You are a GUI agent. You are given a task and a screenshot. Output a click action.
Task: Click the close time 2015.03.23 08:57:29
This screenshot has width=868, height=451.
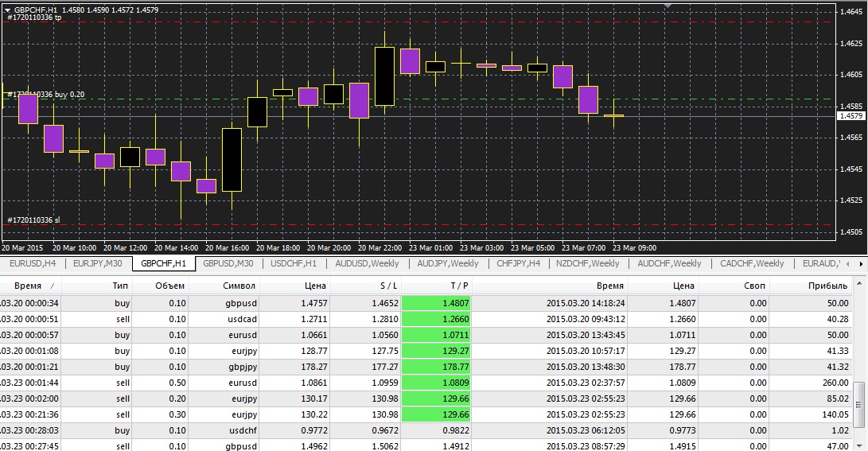point(586,446)
